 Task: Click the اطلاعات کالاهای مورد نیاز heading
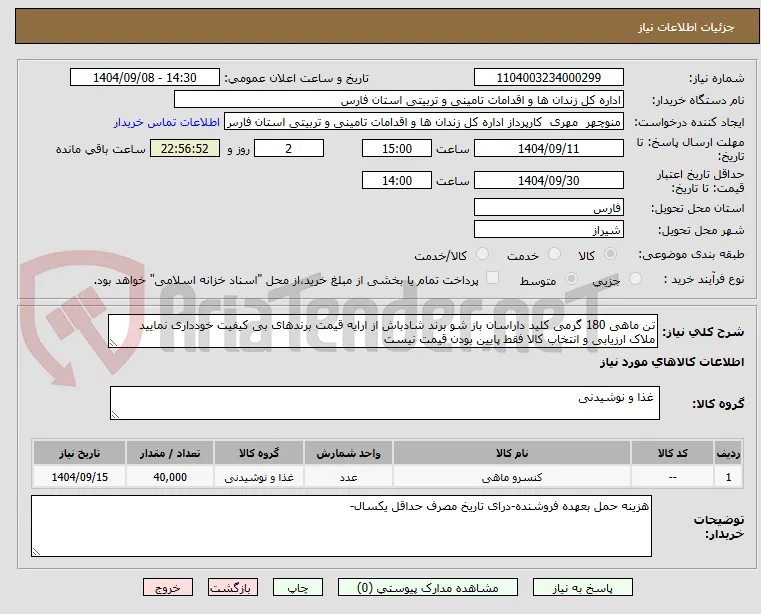coord(672,362)
